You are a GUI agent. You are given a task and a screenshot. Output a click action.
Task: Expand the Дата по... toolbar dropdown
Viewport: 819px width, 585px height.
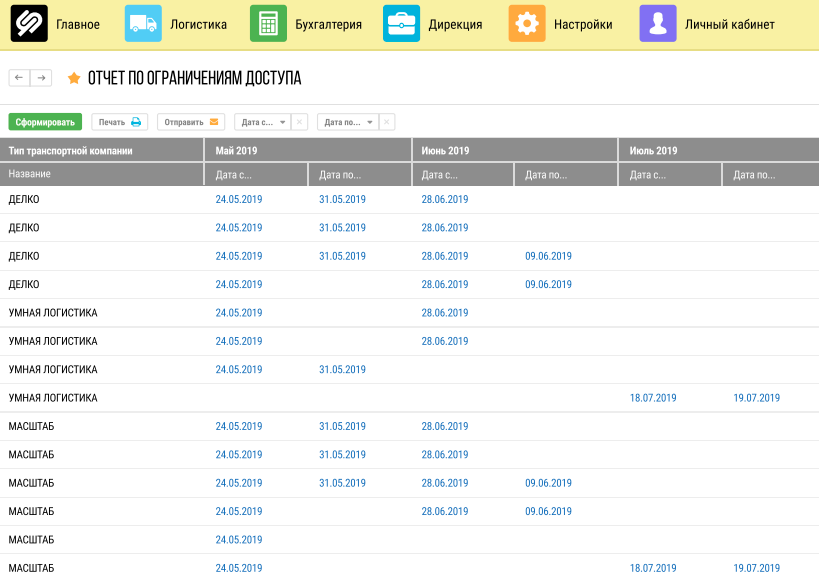348,122
